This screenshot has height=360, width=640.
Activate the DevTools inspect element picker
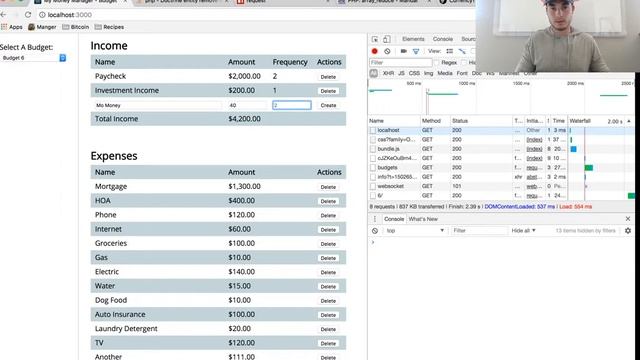click(x=375, y=39)
